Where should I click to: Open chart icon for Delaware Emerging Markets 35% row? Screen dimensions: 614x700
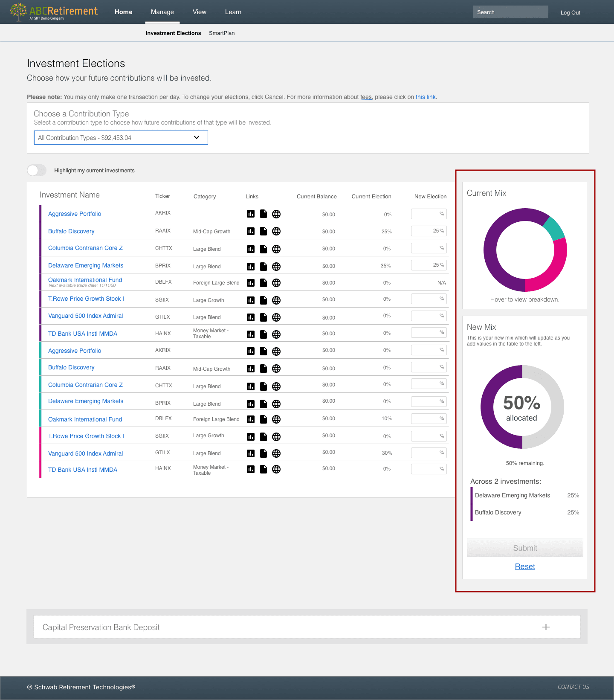coord(251,267)
